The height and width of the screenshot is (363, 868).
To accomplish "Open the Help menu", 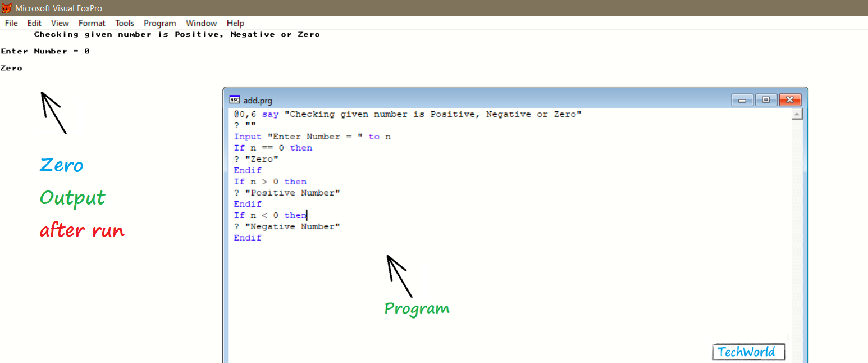I will click(235, 23).
